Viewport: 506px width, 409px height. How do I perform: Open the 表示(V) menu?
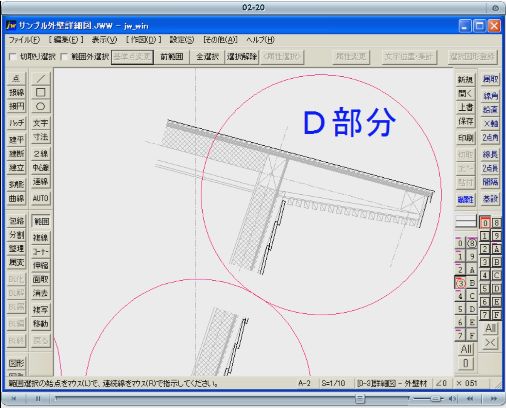click(104, 40)
